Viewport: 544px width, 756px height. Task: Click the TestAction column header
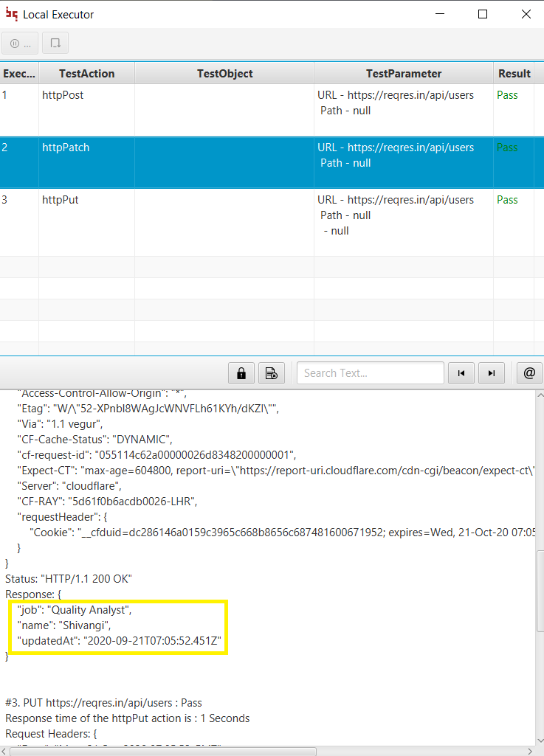87,73
